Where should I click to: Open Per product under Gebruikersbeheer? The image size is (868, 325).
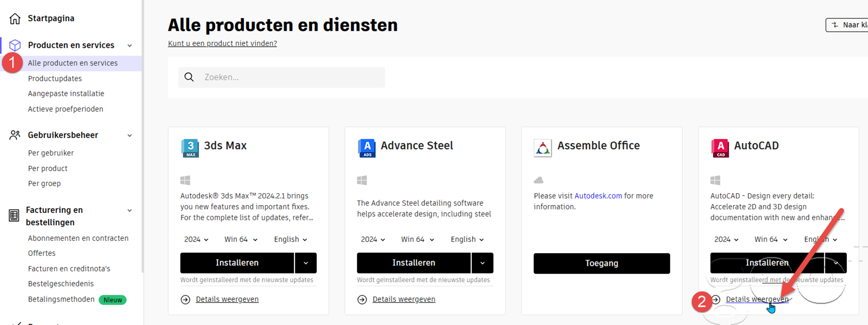[x=48, y=168]
